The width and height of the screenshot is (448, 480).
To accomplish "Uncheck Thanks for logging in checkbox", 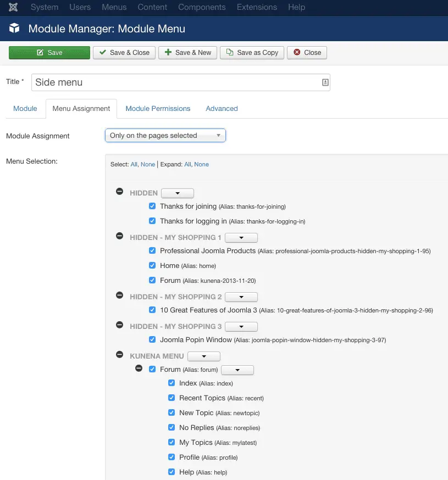I will pos(152,221).
